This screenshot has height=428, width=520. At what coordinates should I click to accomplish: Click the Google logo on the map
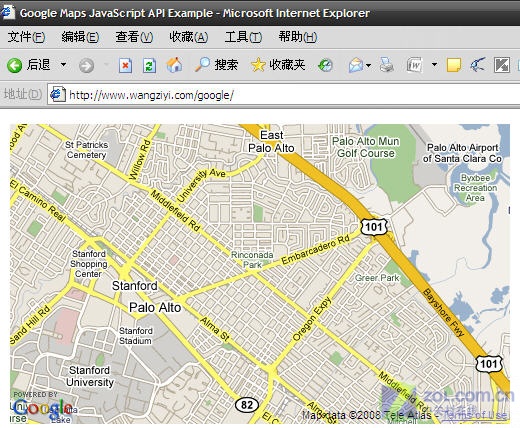click(42, 408)
